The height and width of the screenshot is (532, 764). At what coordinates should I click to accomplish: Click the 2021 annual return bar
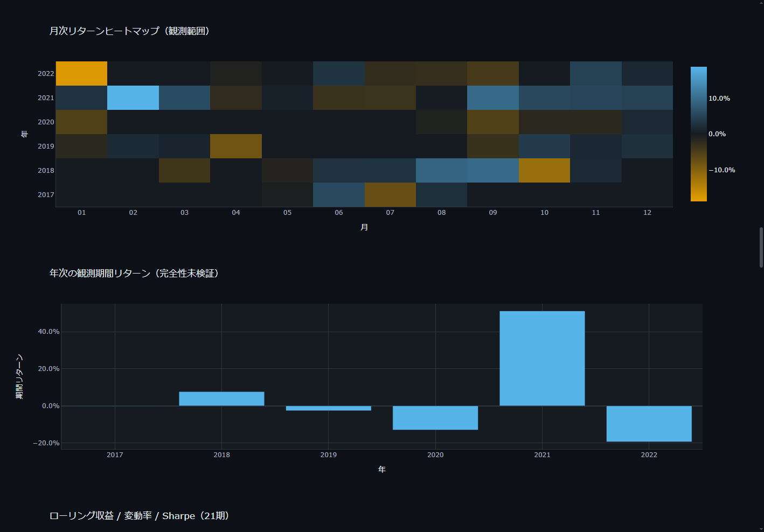point(542,359)
